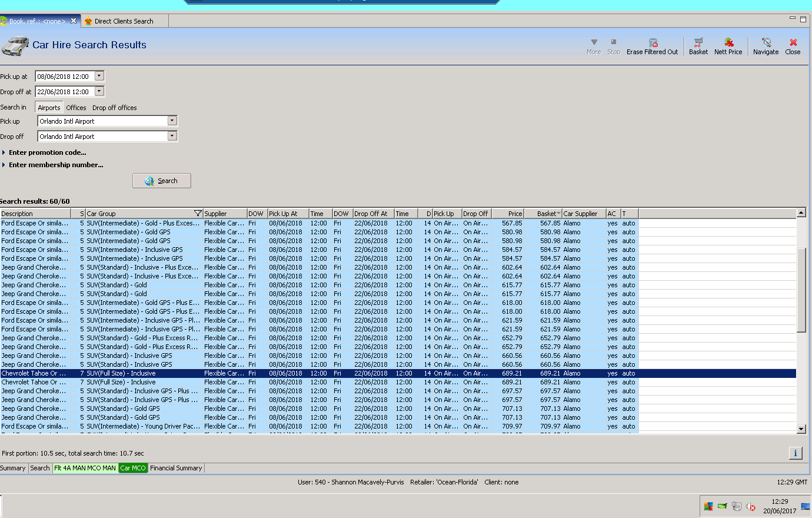Image resolution: width=812 pixels, height=518 pixels.
Task: Click the show desktop icon beside clock
Action: click(x=806, y=506)
